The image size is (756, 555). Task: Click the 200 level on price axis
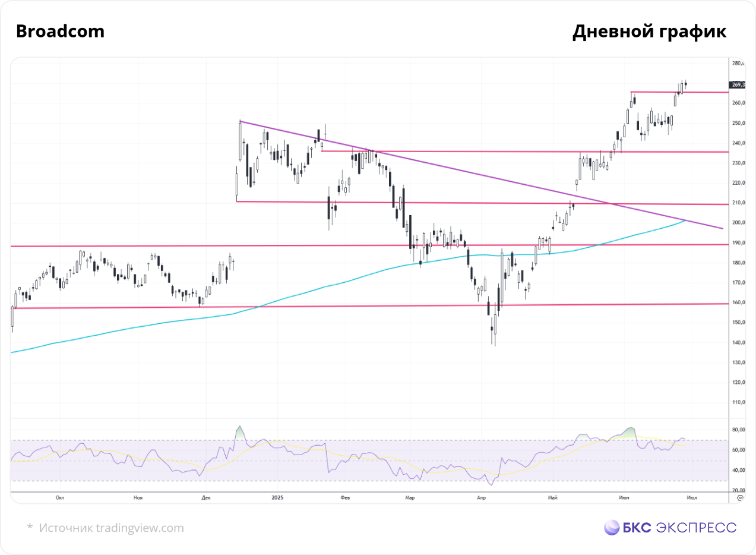click(739, 223)
